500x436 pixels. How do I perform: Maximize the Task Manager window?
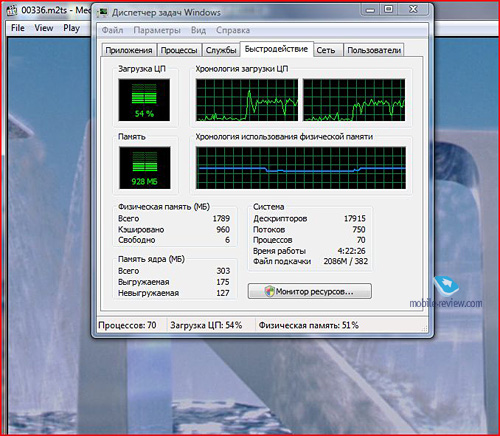[389, 10]
